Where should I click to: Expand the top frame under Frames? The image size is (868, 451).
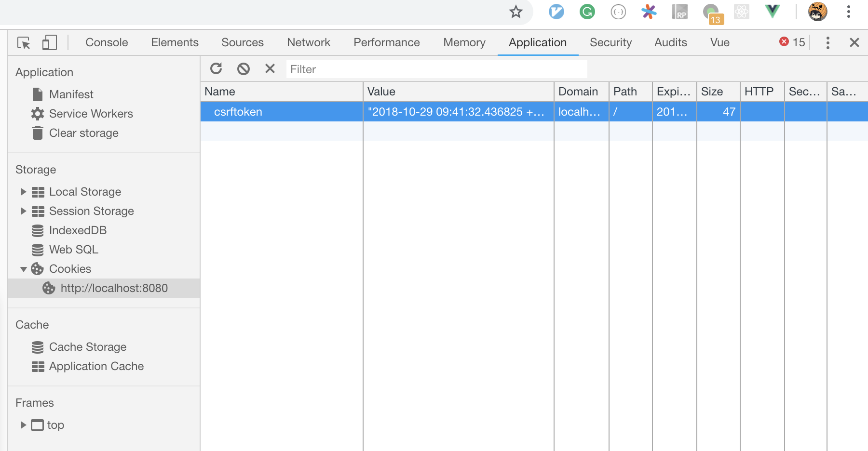coord(23,424)
